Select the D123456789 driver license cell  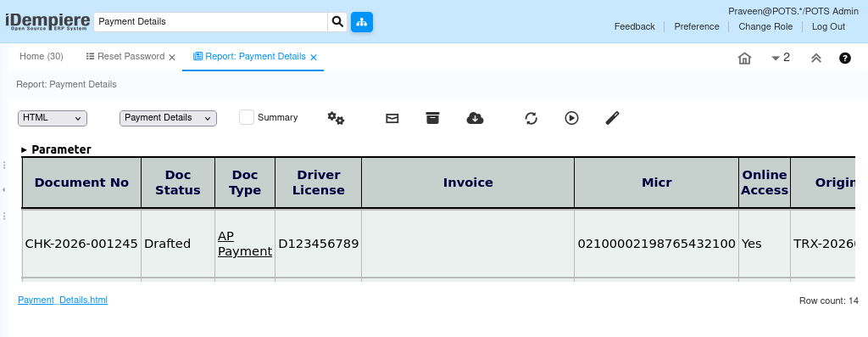pyautogui.click(x=319, y=244)
